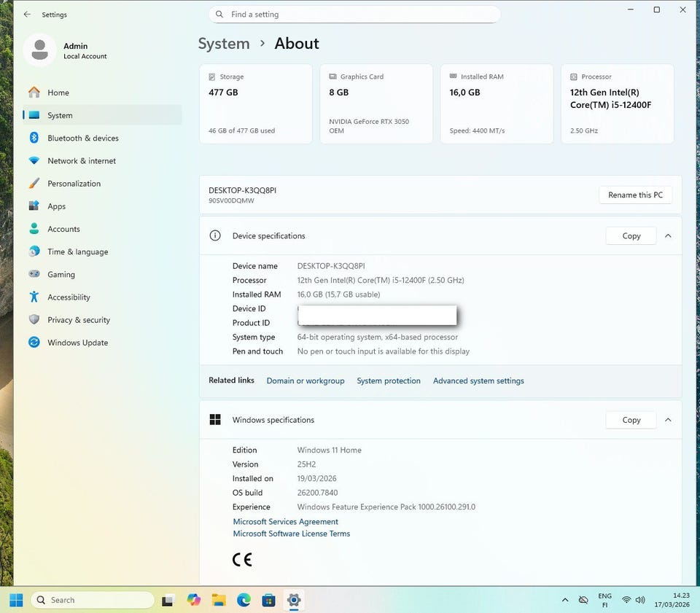Open the Graphics Card info card
This screenshot has width=700, height=613.
click(x=376, y=104)
